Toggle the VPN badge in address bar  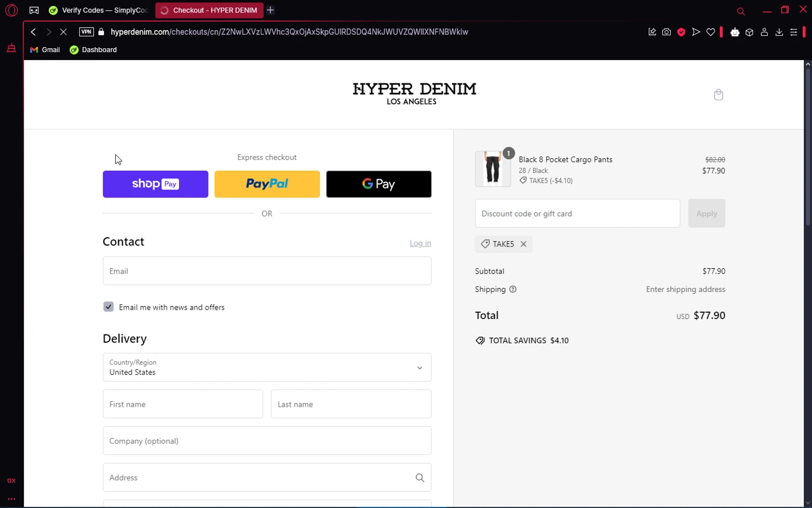click(86, 32)
